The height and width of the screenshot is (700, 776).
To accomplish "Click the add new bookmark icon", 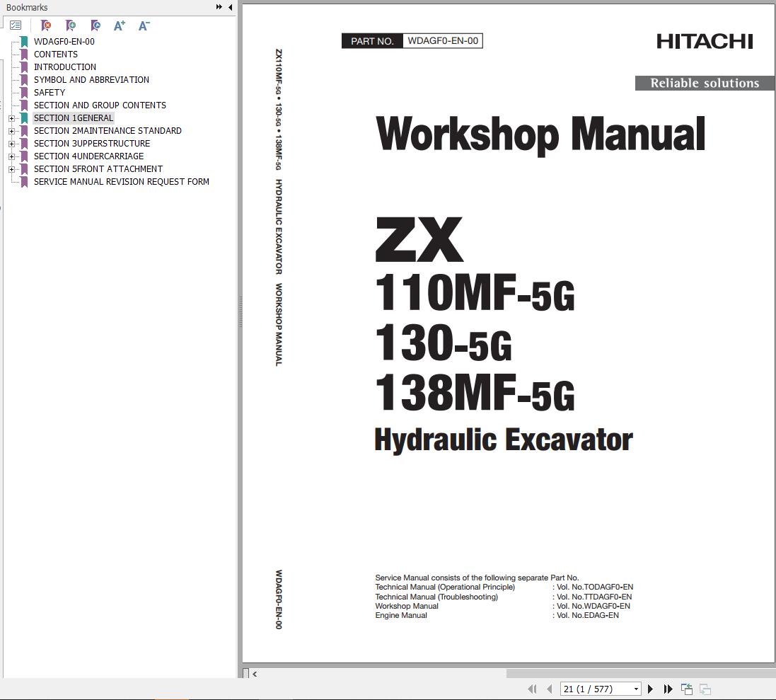I will pyautogui.click(x=71, y=25).
